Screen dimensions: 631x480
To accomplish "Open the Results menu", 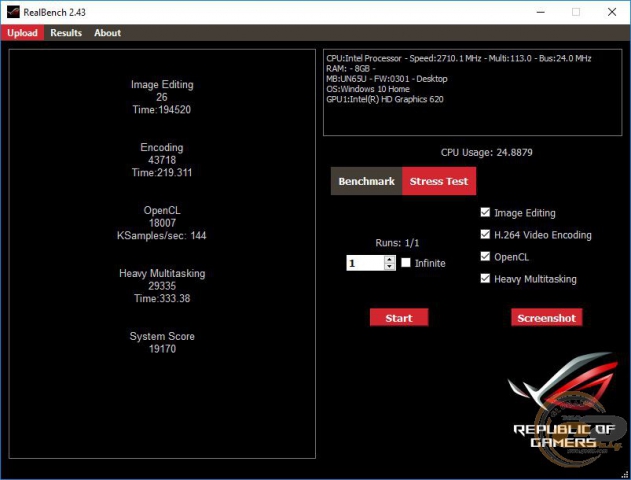I will pyautogui.click(x=66, y=33).
